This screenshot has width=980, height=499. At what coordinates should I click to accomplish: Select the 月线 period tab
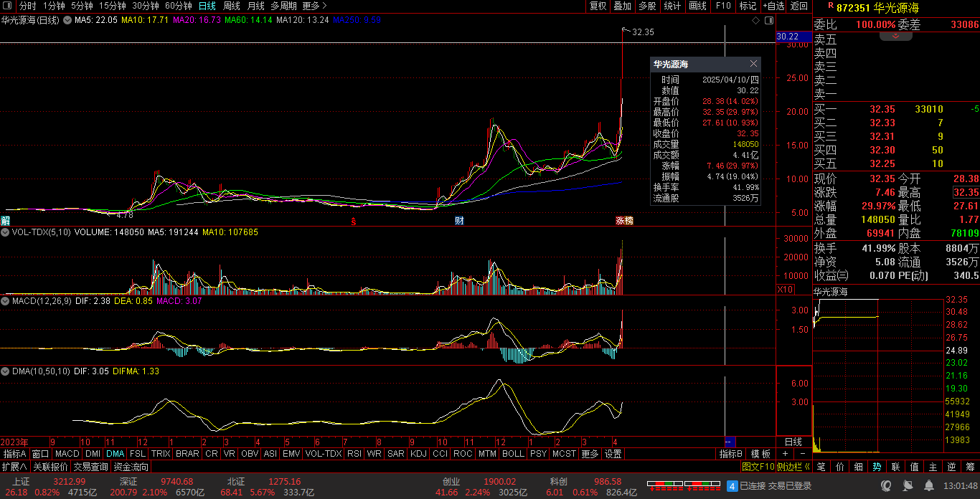click(x=256, y=6)
